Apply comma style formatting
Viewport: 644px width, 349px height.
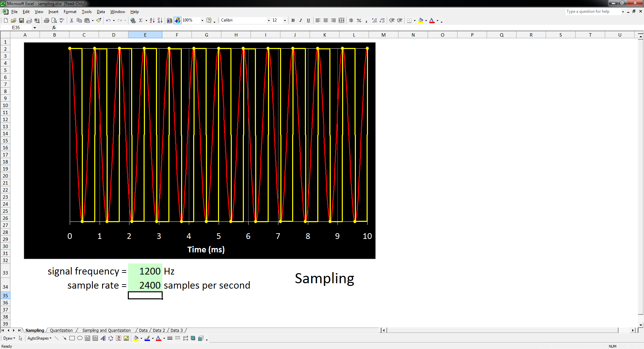(367, 20)
